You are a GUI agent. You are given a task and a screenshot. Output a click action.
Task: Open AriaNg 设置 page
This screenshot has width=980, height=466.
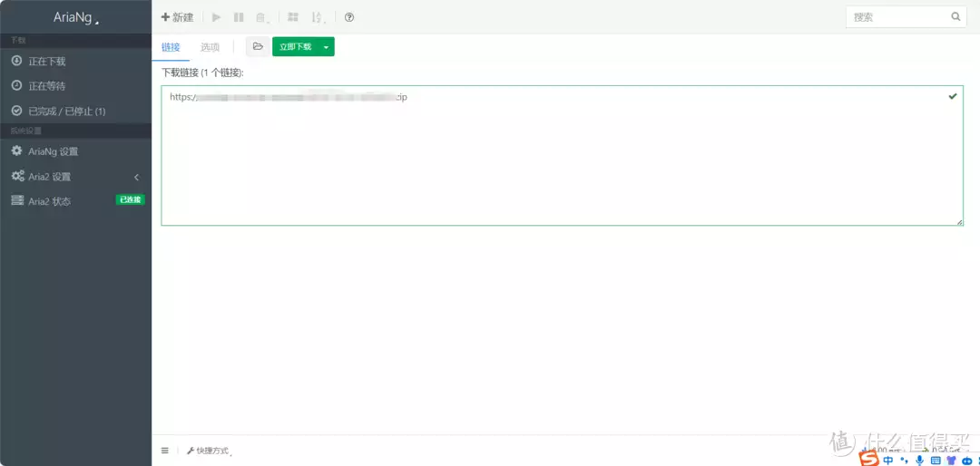click(x=75, y=151)
